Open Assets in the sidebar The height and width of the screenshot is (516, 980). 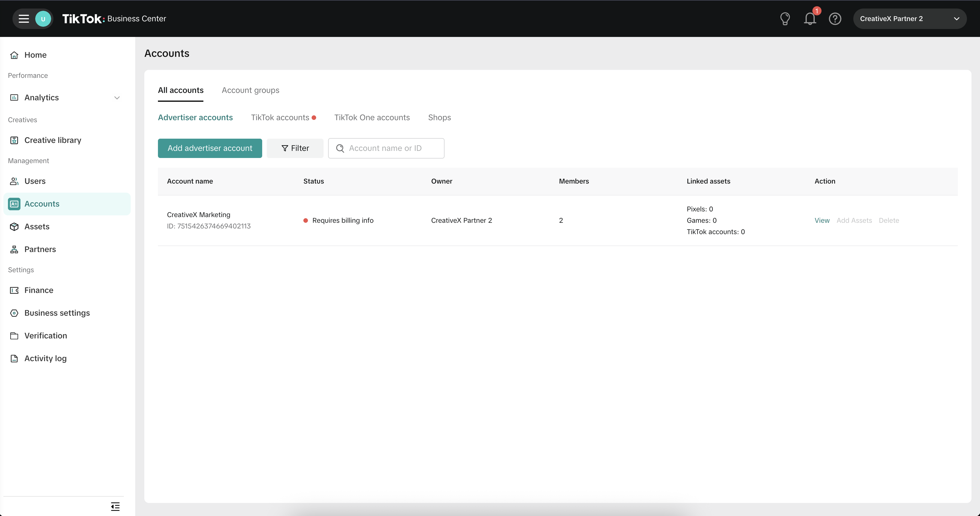[67, 226]
